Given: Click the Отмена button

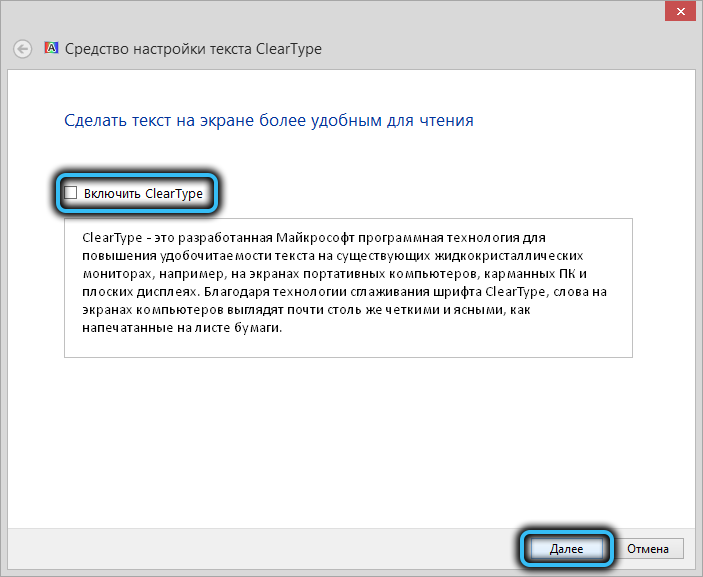Looking at the screenshot, I should point(647,549).
